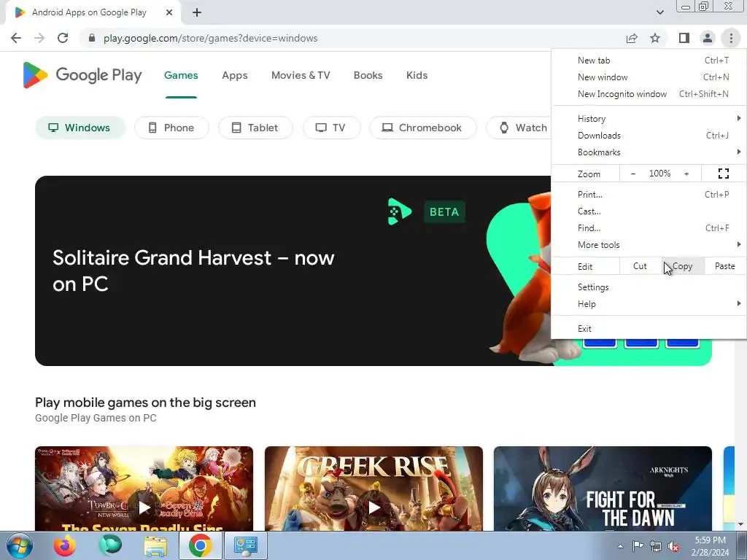Play the Greek Rise game video
Viewport: 747px width, 560px height.
374,507
